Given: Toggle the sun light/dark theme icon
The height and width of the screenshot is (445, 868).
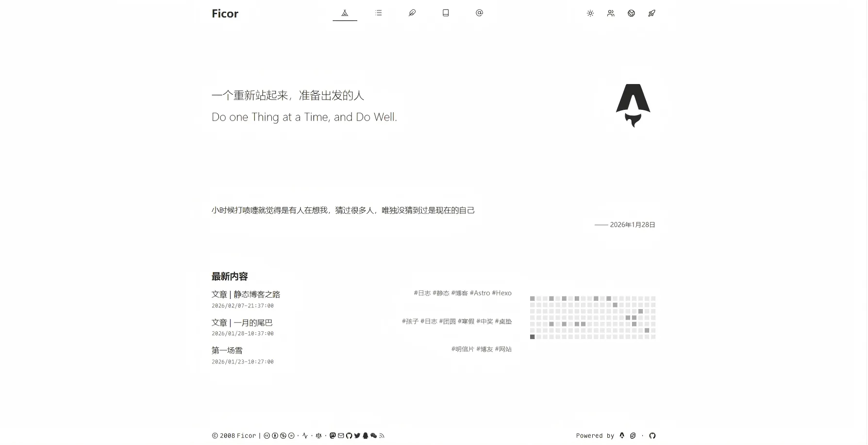Looking at the screenshot, I should pyautogui.click(x=590, y=14).
